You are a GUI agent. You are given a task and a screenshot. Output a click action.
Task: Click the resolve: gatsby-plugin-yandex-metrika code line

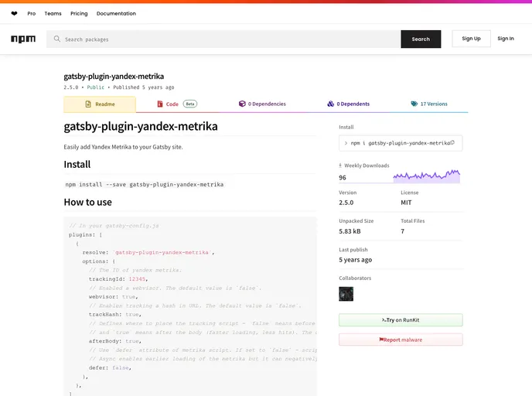click(148, 252)
